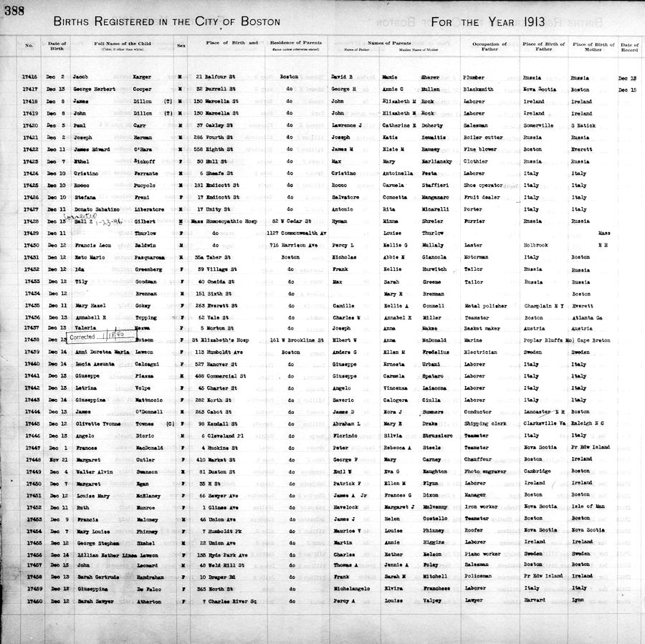Click the occupation "Furrier"
645x644 pixels.
474,221
